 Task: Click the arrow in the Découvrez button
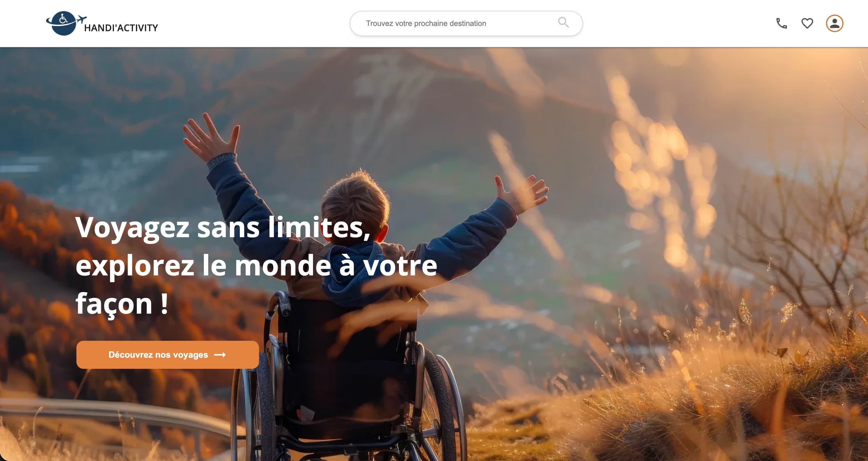tap(220, 355)
